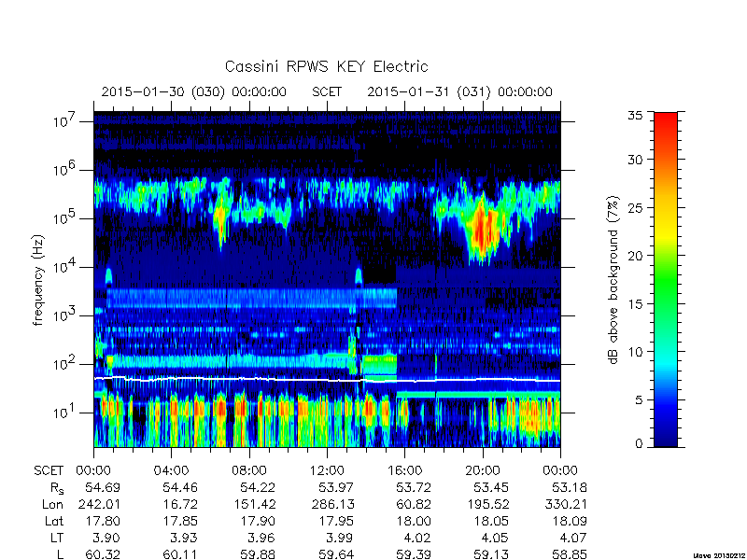The image size is (747, 560).
Task: Click the color bar tick label "0"
Action: pyautogui.click(x=640, y=443)
